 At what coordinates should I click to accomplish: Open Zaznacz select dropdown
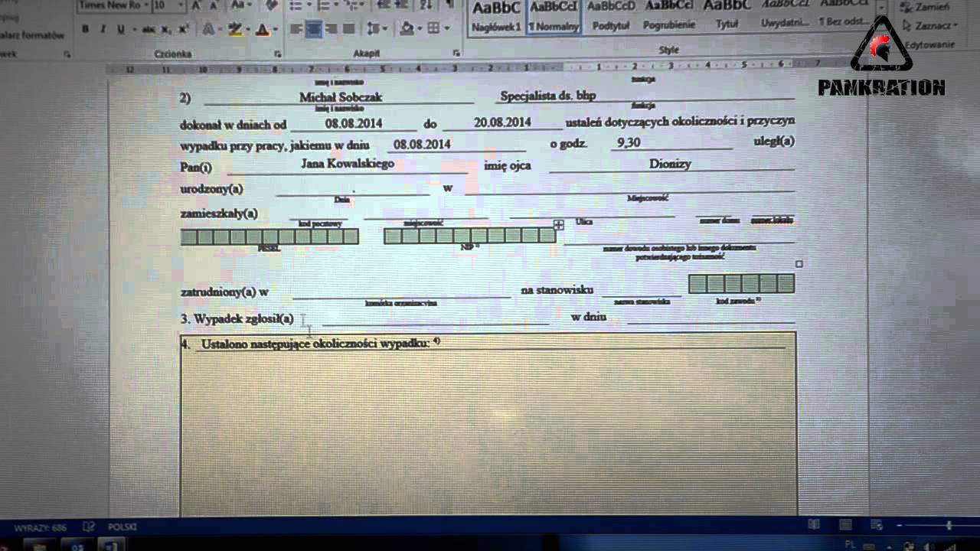click(x=929, y=25)
